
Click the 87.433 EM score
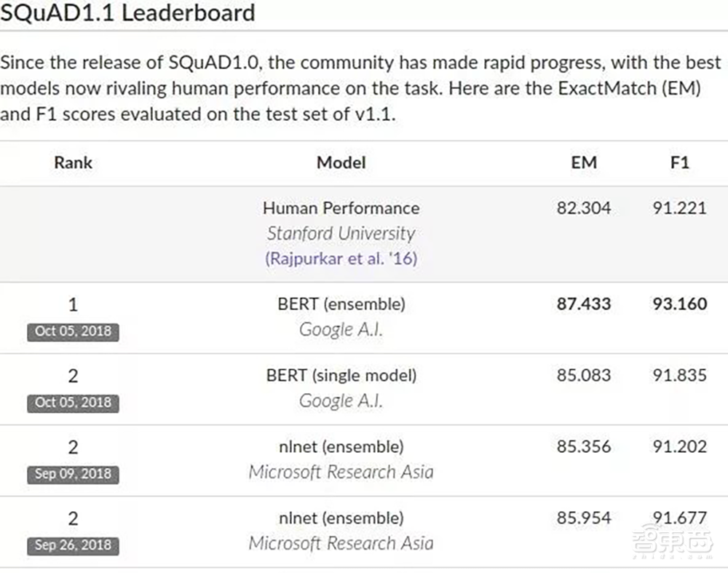(584, 304)
